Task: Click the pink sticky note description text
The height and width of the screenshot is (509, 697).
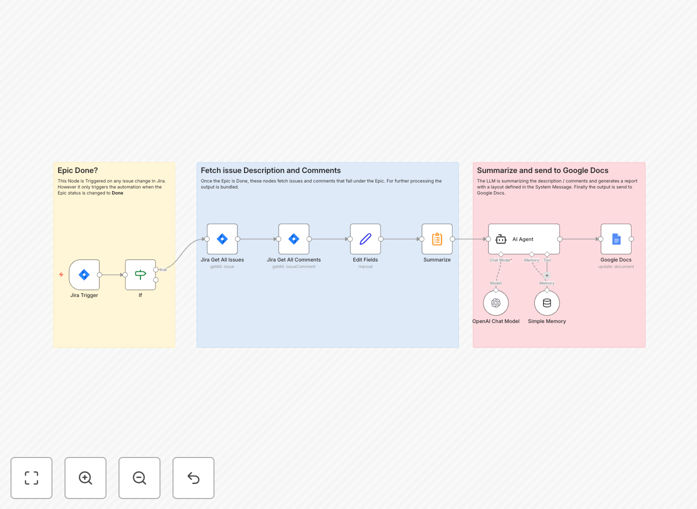Action: tap(557, 187)
